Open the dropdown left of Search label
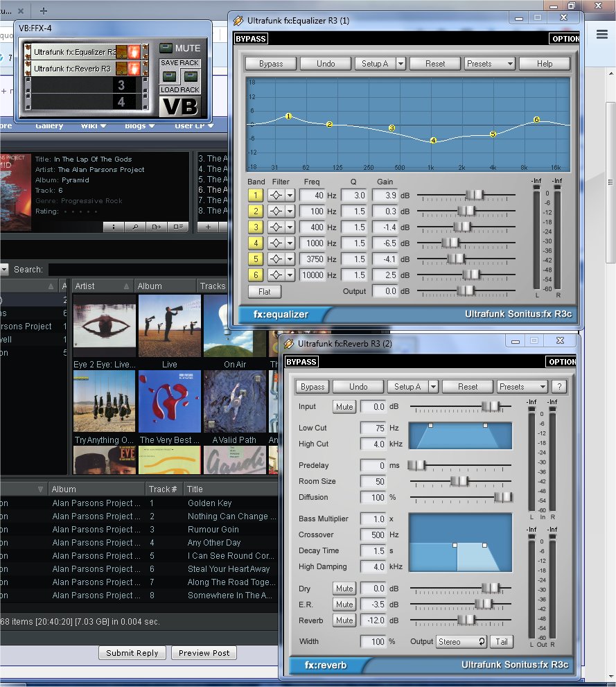This screenshot has width=616, height=687. pos(4,269)
